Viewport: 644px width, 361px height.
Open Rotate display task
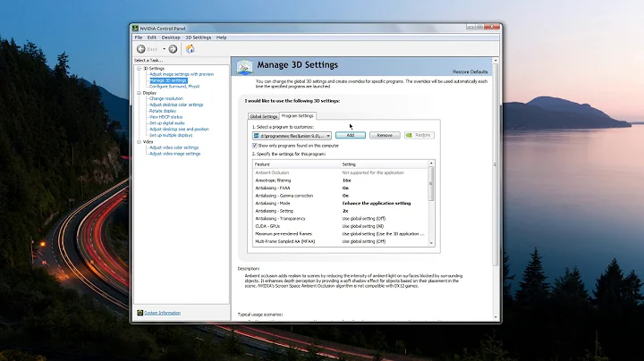(163, 111)
